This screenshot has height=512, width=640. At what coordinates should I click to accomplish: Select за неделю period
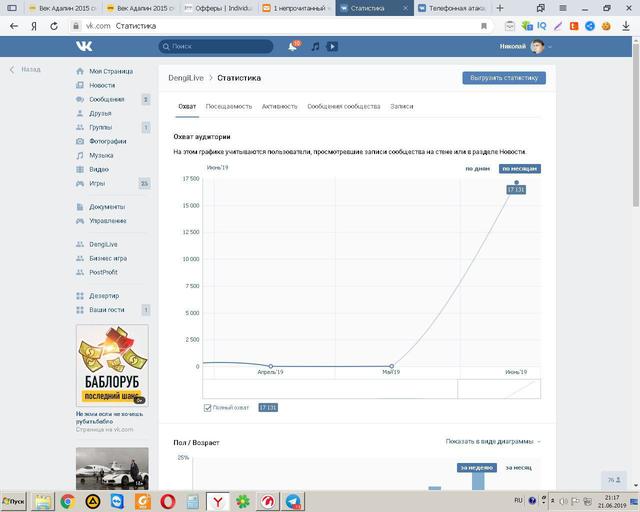click(476, 467)
